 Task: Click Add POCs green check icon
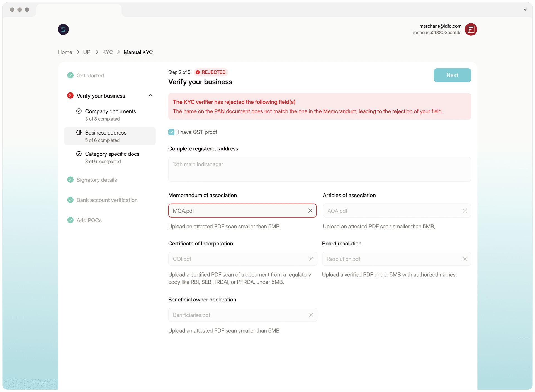tap(70, 220)
